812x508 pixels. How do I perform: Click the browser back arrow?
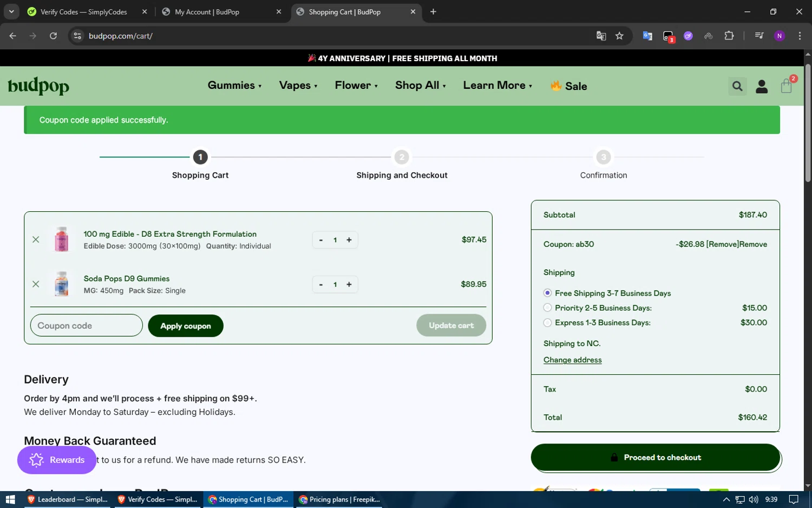[13, 36]
